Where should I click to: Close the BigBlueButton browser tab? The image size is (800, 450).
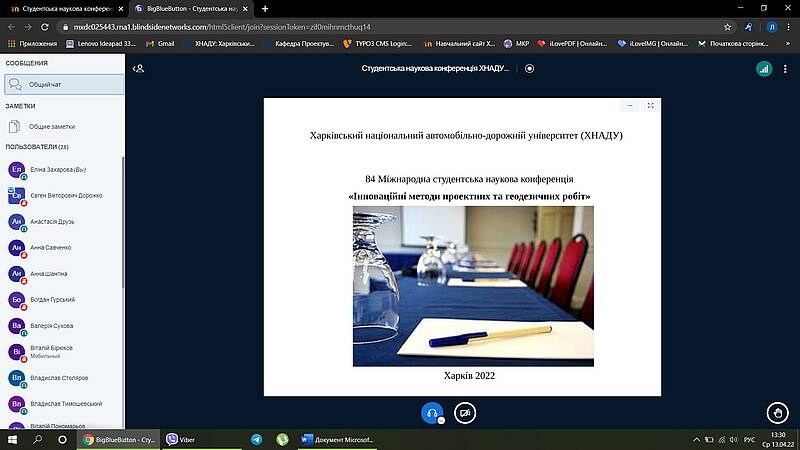(245, 9)
